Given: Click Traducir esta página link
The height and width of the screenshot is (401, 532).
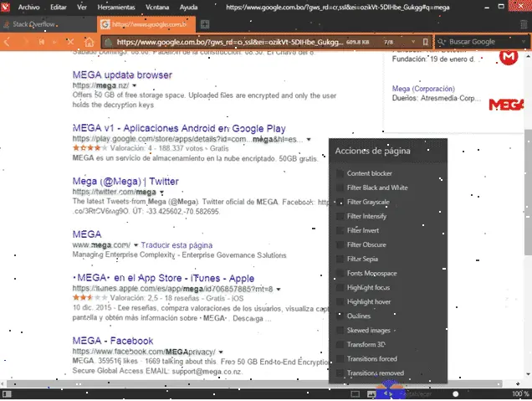Looking at the screenshot, I should (176, 245).
